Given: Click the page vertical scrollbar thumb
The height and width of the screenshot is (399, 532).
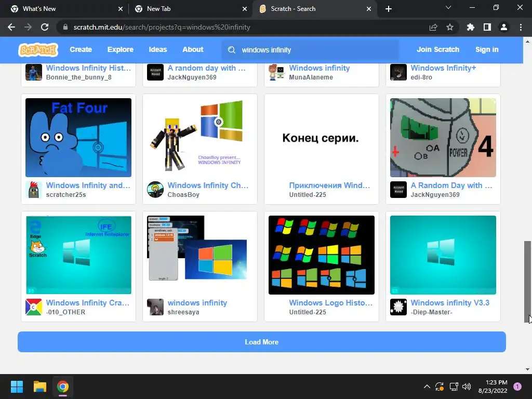Looking at the screenshot, I should coord(527,282).
